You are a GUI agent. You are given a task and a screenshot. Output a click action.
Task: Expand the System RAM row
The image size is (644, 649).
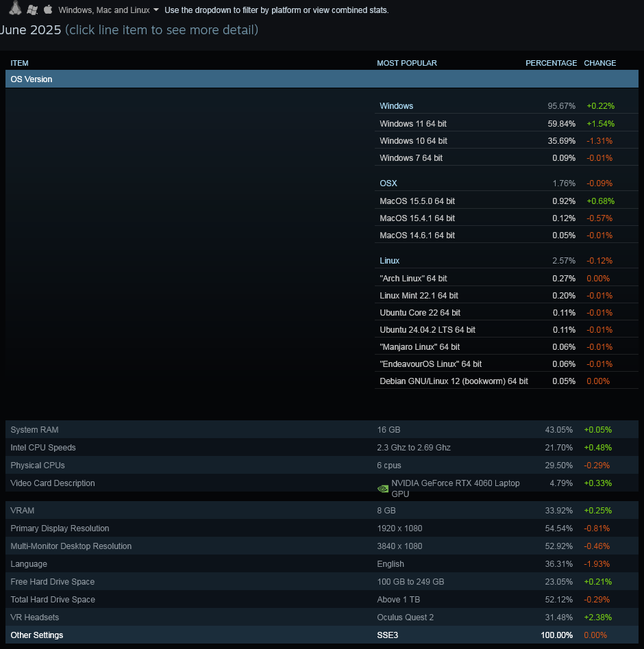322,430
